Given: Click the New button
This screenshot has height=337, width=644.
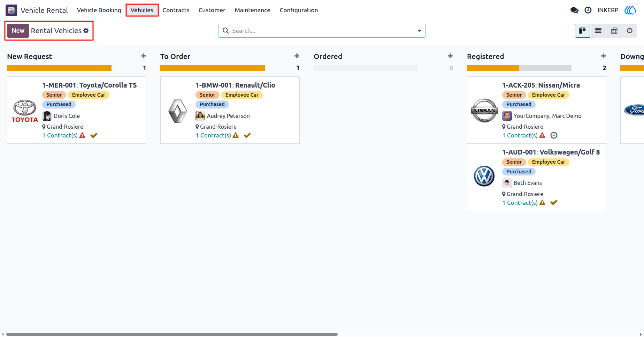Looking at the screenshot, I should (x=18, y=31).
